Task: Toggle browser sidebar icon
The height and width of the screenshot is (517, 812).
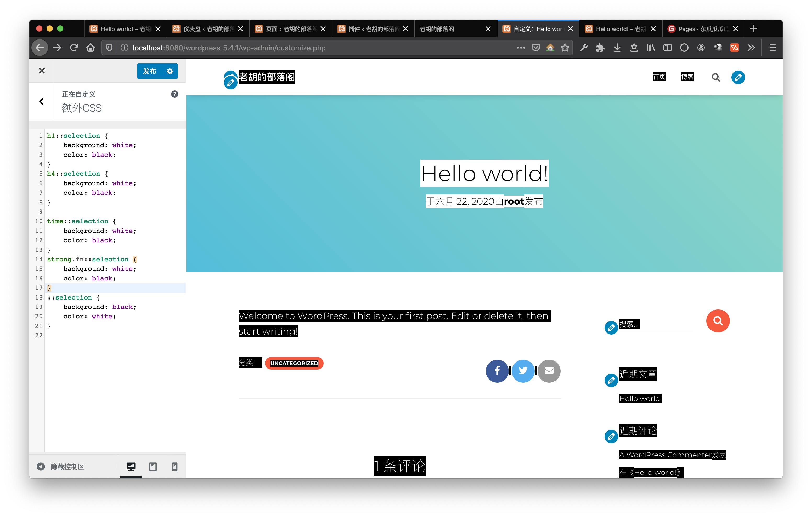Action: (x=668, y=48)
